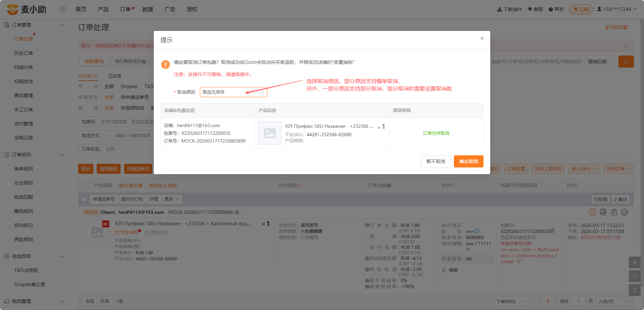Image resolution: width=644 pixels, height=310 pixels.
Task: Tick the select-all checkbox in table header
Action: tap(85, 186)
